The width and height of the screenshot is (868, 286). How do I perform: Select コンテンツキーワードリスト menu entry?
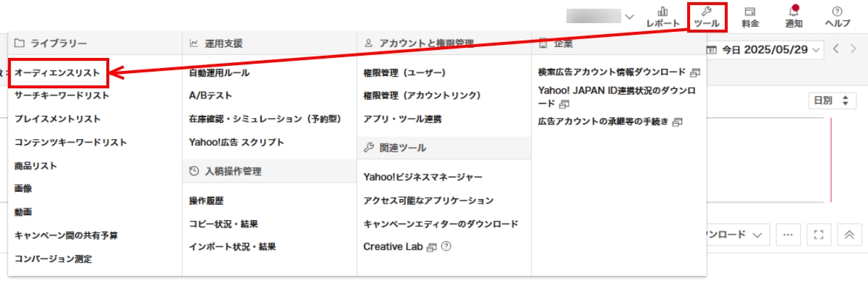point(71,142)
